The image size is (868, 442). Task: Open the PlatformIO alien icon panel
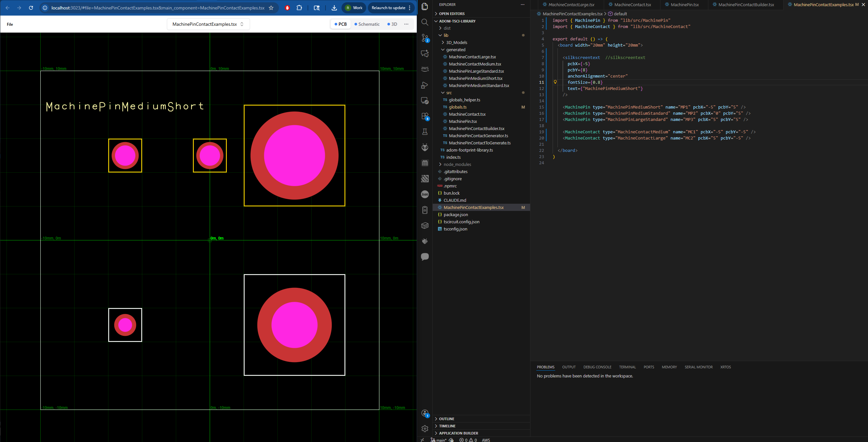(425, 147)
